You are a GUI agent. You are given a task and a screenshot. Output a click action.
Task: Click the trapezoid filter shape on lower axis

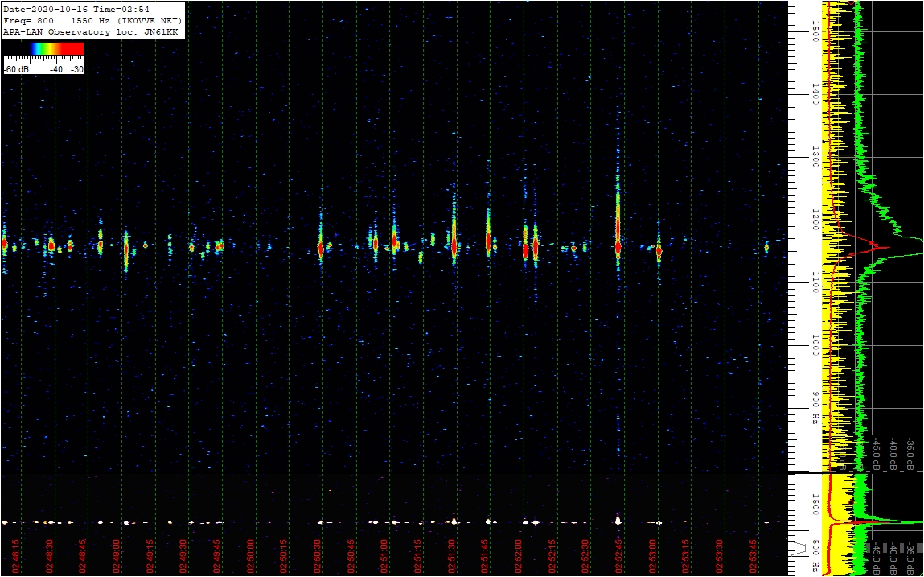pos(799,547)
